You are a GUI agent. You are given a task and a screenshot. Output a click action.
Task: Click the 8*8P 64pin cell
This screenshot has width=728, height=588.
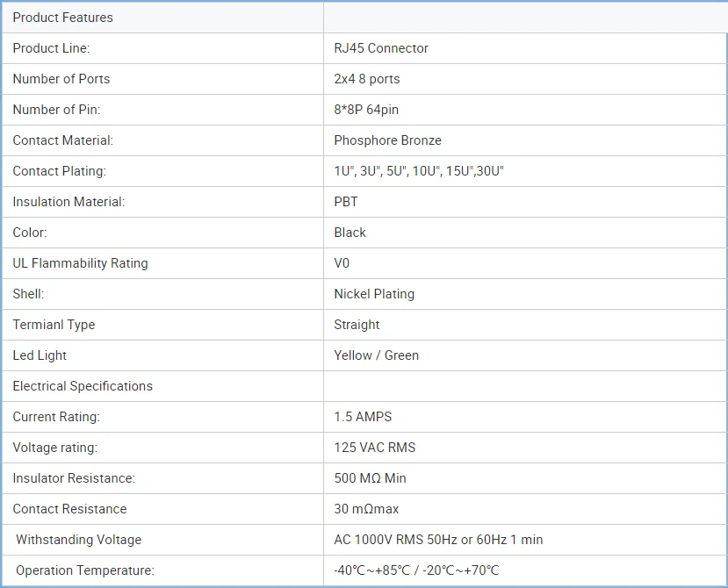(366, 110)
